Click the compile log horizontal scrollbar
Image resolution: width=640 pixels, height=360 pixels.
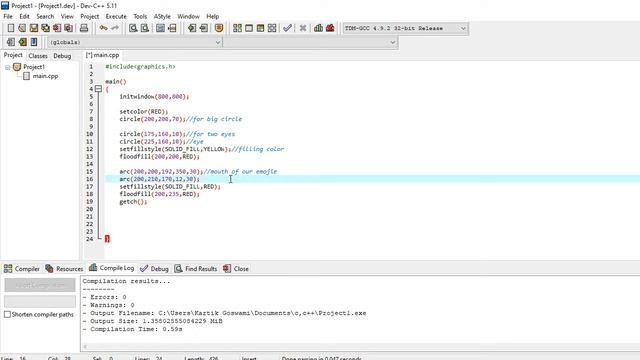pyautogui.click(x=359, y=347)
